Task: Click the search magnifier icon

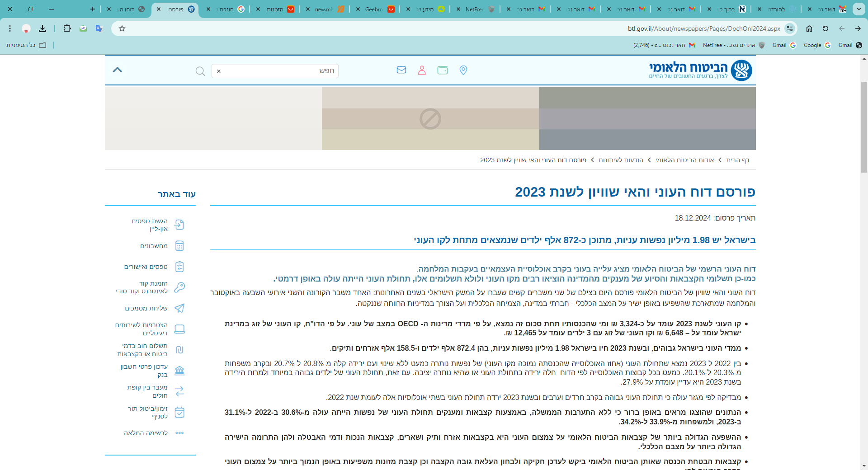Action: [x=200, y=71]
